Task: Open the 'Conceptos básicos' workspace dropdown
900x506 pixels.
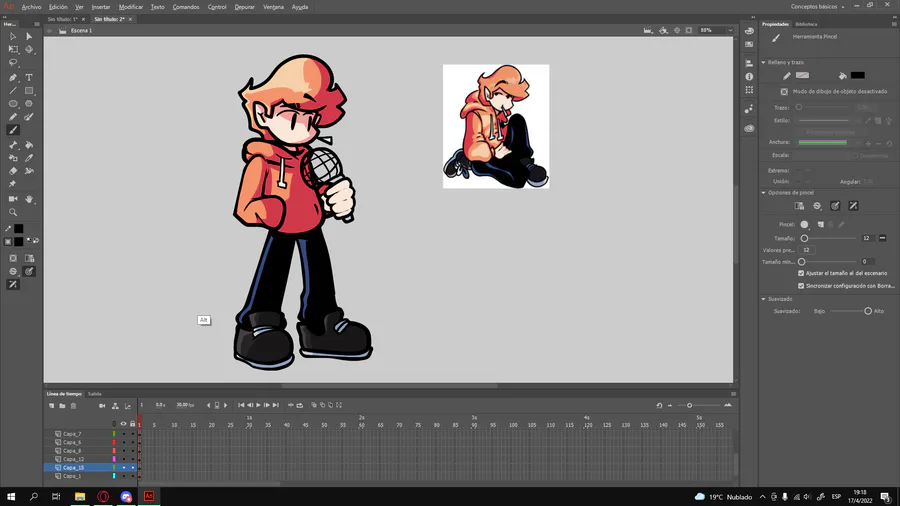Action: [818, 7]
